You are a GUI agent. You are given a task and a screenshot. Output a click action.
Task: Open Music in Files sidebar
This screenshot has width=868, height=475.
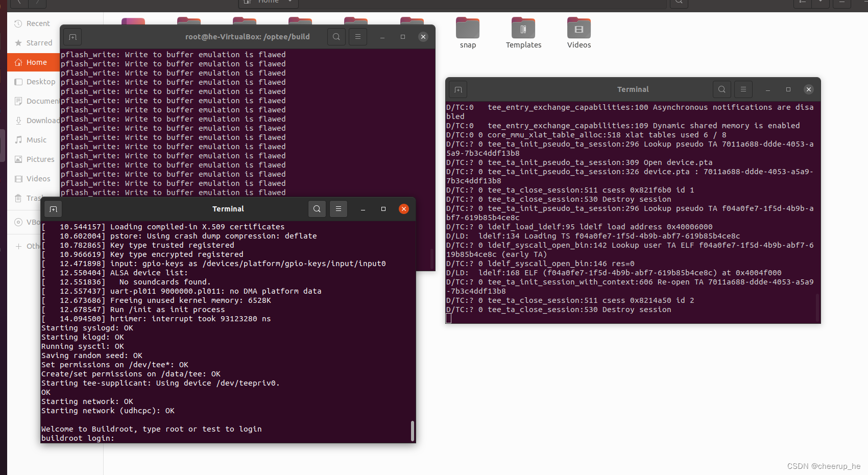pos(33,140)
